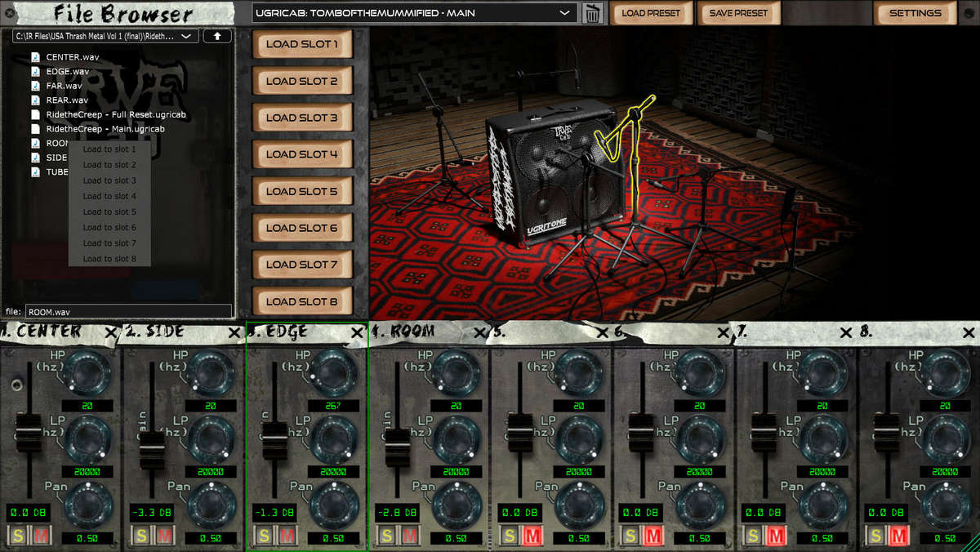Click the Pan knob on EDGE channel
Viewport: 980px width, 552px height.
tap(333, 506)
